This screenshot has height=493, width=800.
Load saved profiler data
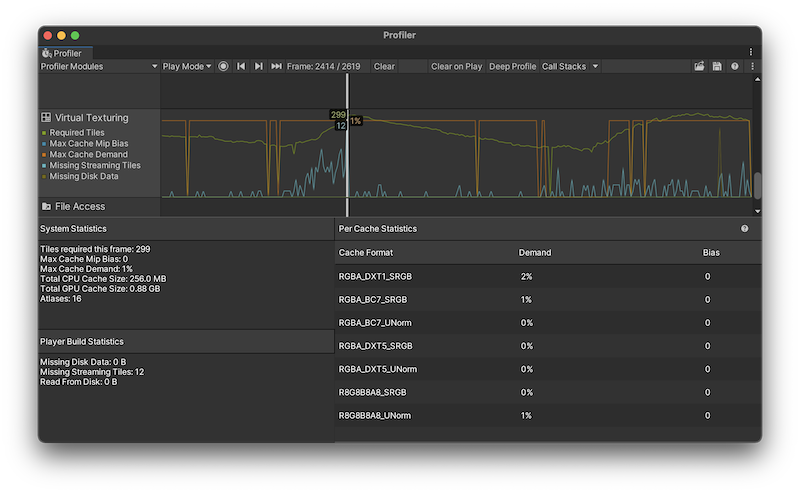coord(699,67)
